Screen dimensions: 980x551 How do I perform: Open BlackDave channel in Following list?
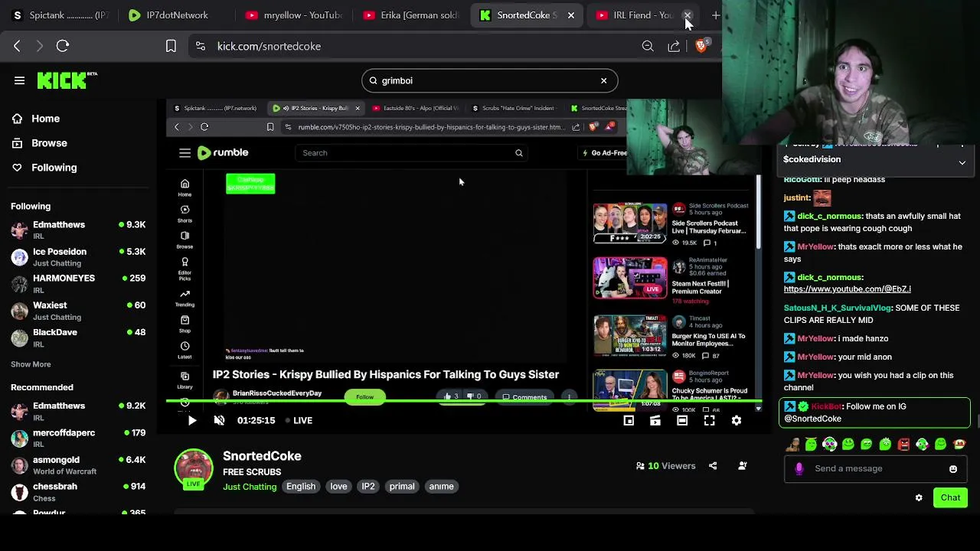tap(78, 337)
